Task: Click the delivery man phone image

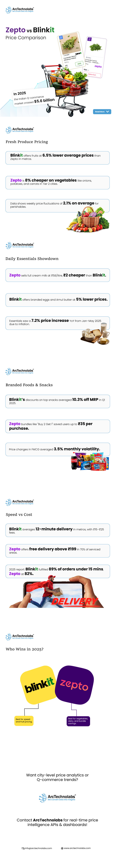Action: point(57,591)
